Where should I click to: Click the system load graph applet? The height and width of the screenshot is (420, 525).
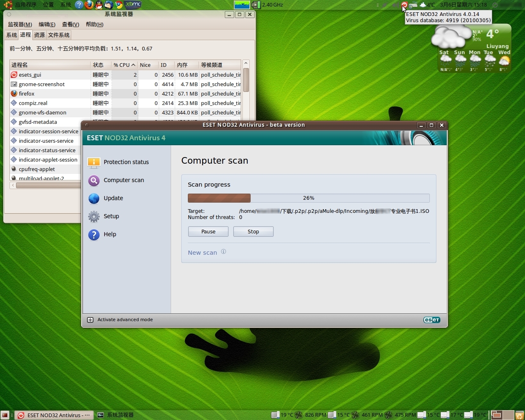pos(242,5)
